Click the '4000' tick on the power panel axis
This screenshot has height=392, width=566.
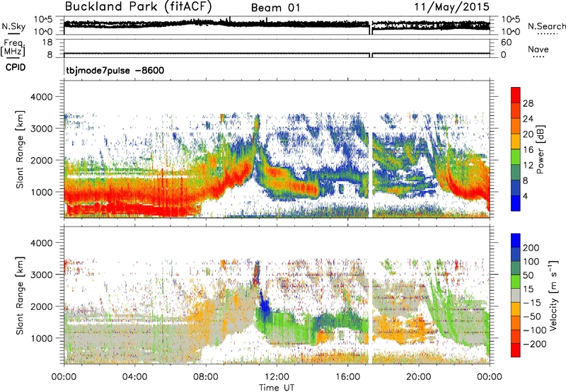[x=42, y=97]
